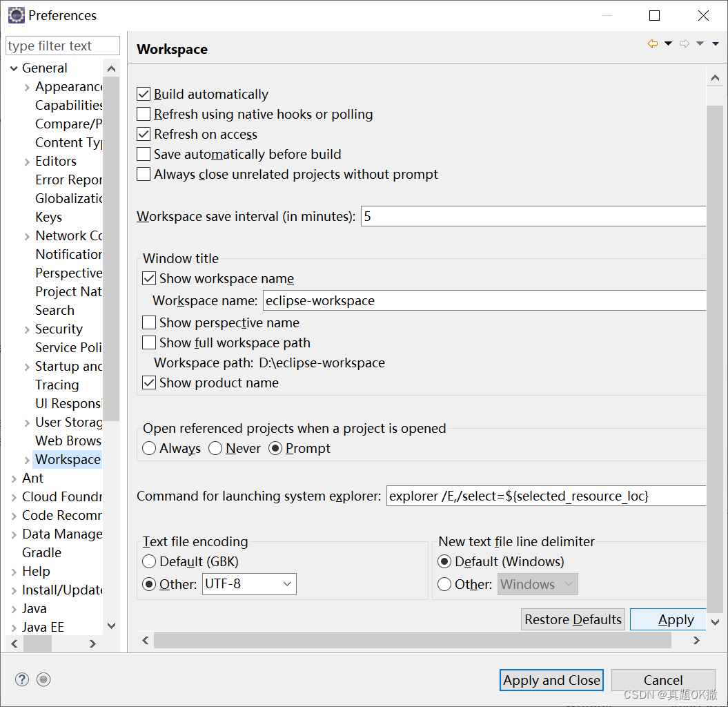
Task: Toggle Build automatically checkbox
Action: pos(144,94)
